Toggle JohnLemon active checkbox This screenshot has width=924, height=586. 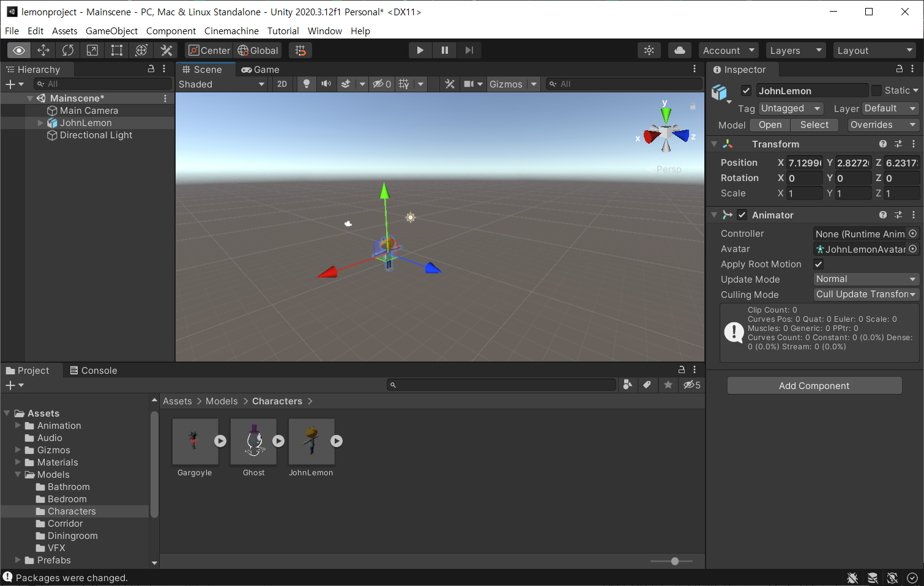tap(746, 91)
